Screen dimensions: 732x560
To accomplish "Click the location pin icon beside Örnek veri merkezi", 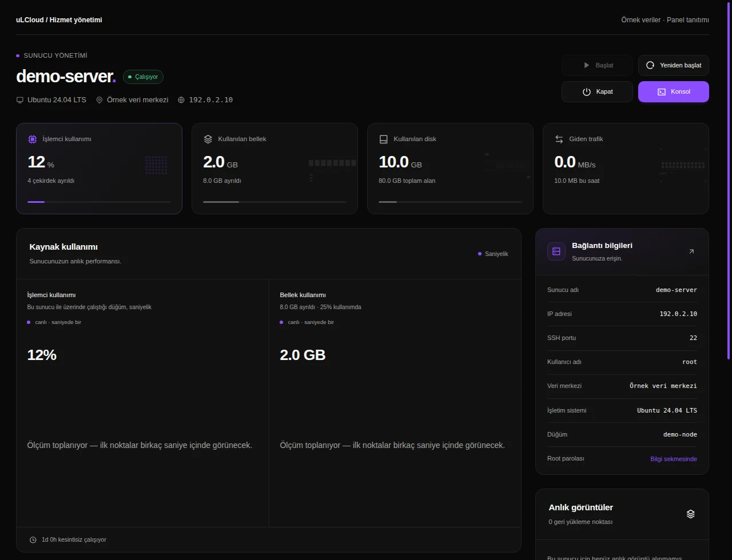I will 99,100.
